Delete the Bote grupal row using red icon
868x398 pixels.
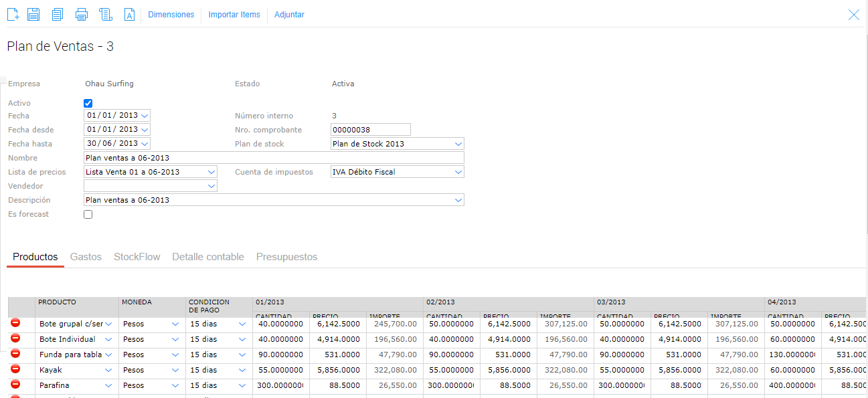tap(15, 323)
